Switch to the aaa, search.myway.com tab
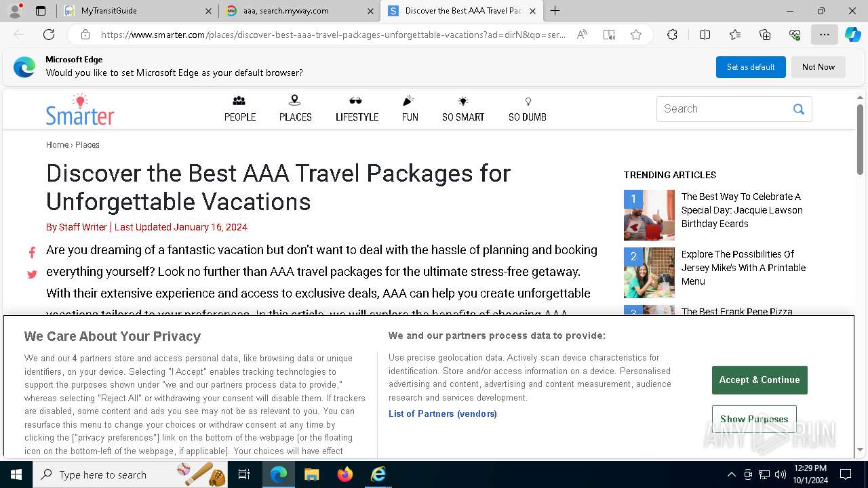This screenshot has height=488, width=868. pyautogui.click(x=300, y=11)
